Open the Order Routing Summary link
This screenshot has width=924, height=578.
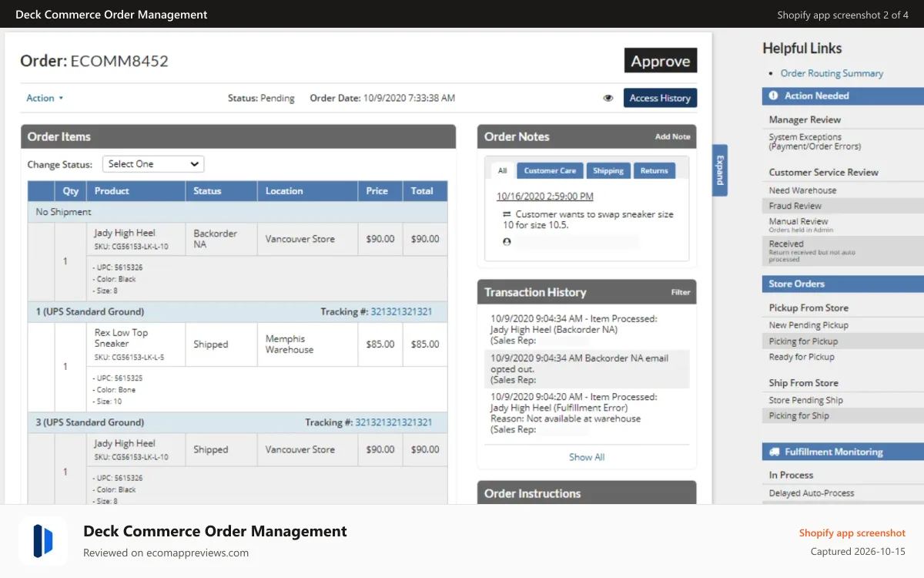(832, 73)
